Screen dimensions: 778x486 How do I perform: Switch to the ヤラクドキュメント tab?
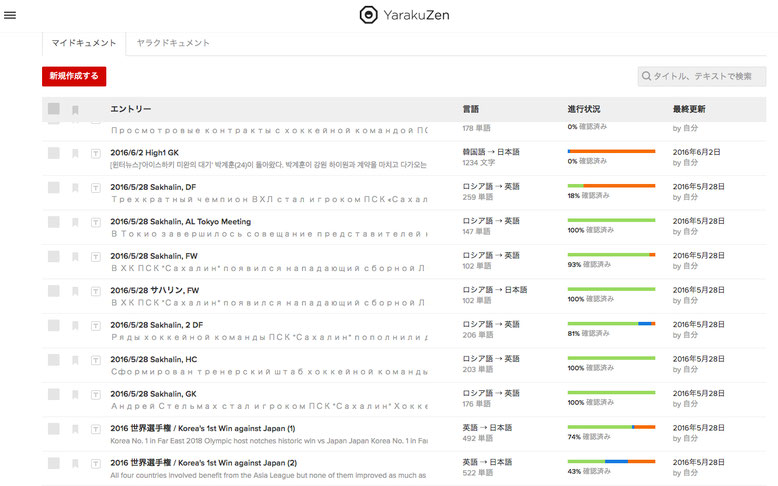click(x=173, y=43)
